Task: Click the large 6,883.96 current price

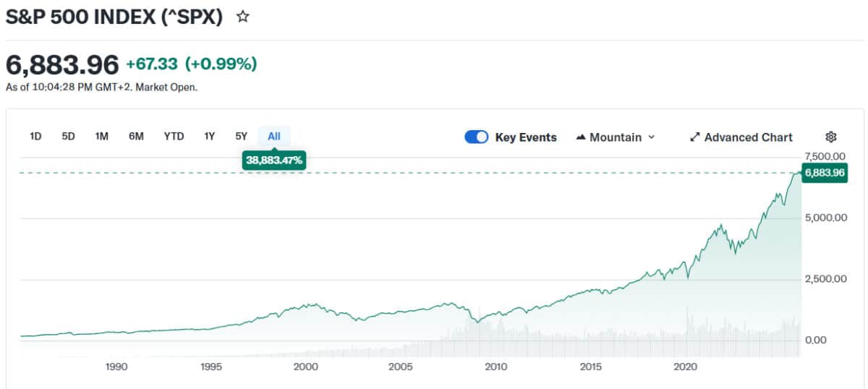Action: (62, 64)
